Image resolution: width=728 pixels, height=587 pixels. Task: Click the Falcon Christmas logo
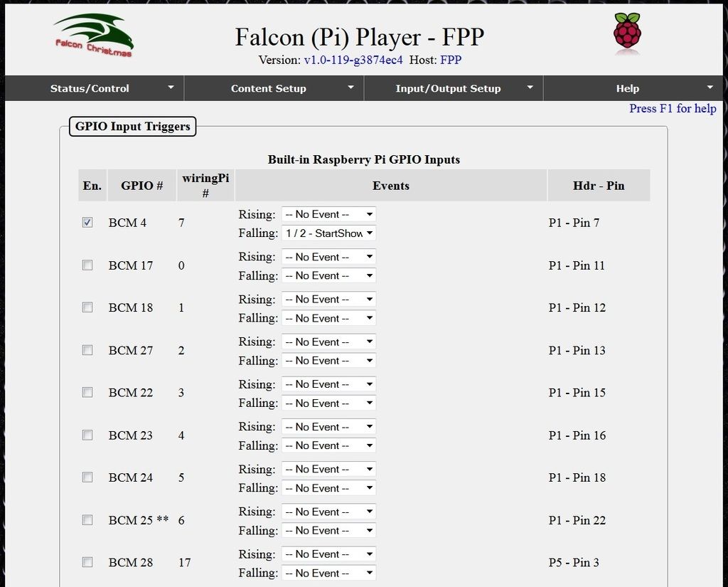tap(93, 36)
